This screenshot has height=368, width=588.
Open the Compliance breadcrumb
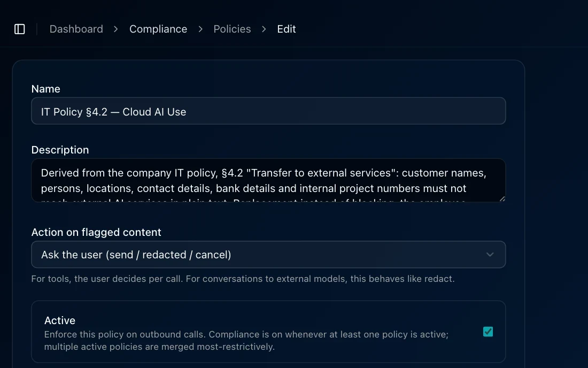(158, 29)
